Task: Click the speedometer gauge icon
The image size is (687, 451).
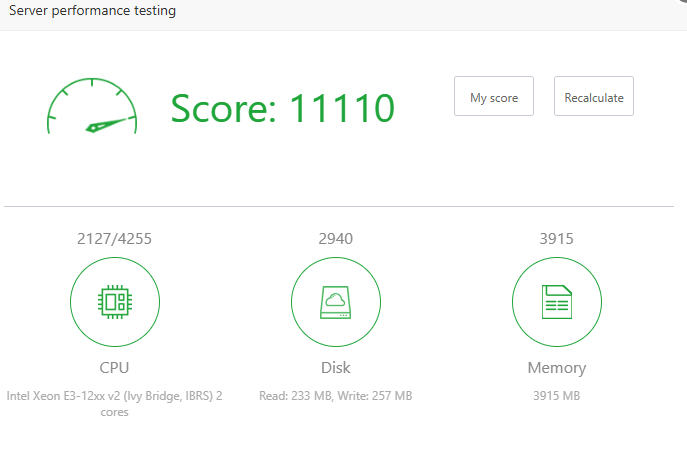Action: (x=92, y=106)
